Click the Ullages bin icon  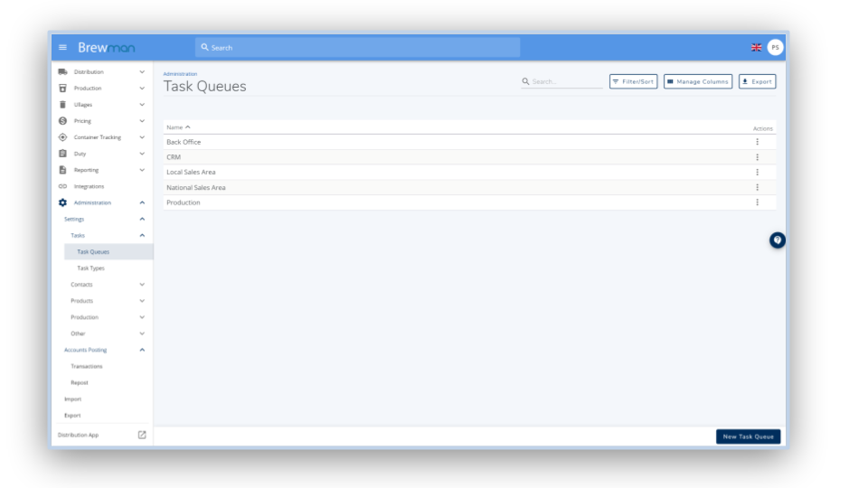tap(62, 105)
